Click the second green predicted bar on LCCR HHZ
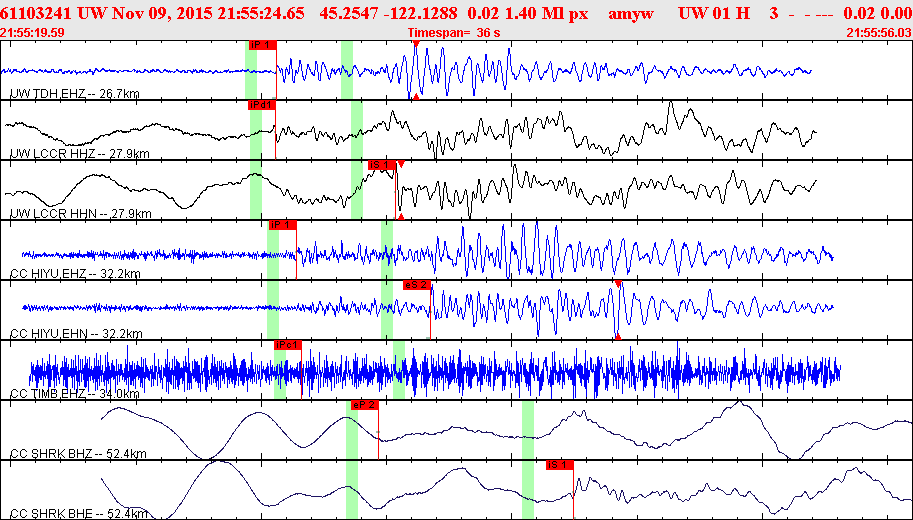 click(357, 130)
